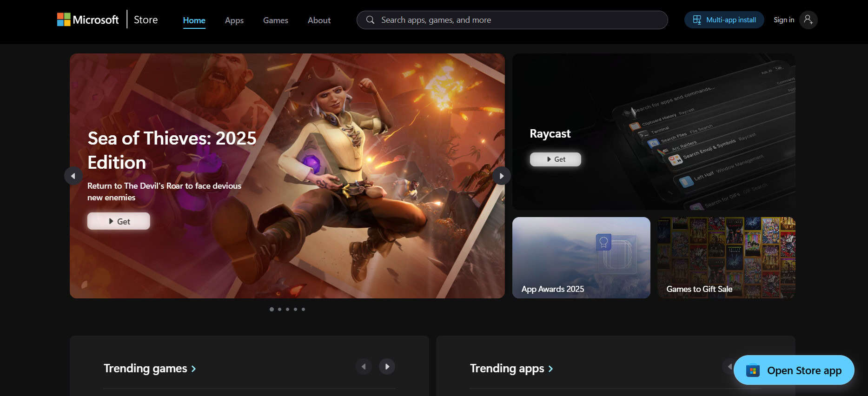868x396 pixels.
Task: Click the Microsoft logo icon
Action: pos(64,20)
